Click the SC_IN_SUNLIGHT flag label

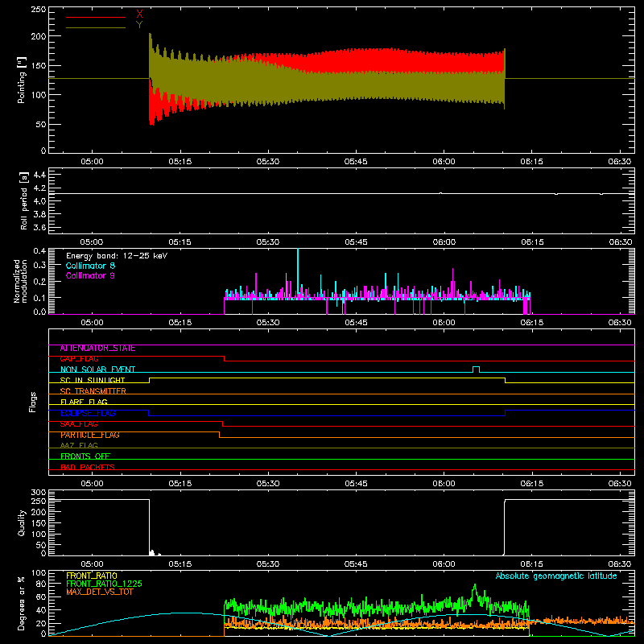(93, 380)
